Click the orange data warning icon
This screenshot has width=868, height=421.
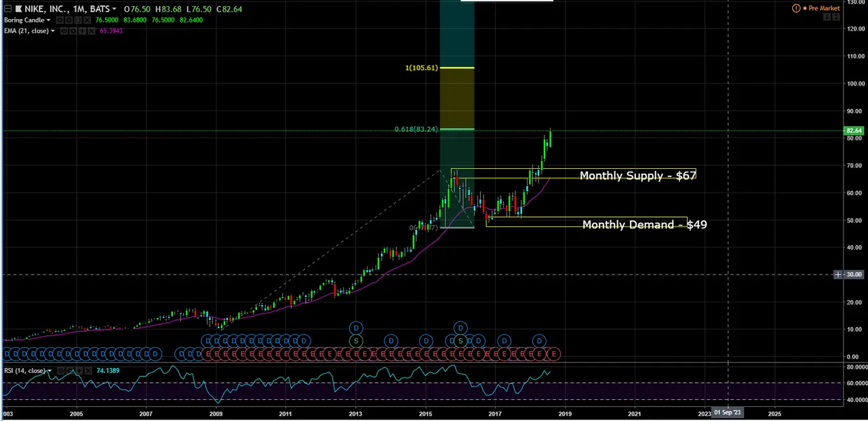[796, 8]
